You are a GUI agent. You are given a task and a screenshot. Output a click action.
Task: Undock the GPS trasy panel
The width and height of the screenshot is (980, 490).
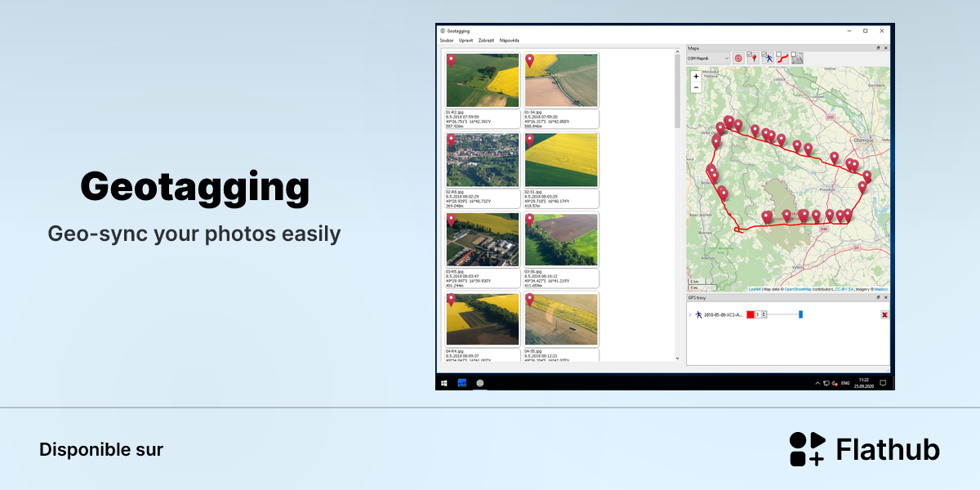878,297
